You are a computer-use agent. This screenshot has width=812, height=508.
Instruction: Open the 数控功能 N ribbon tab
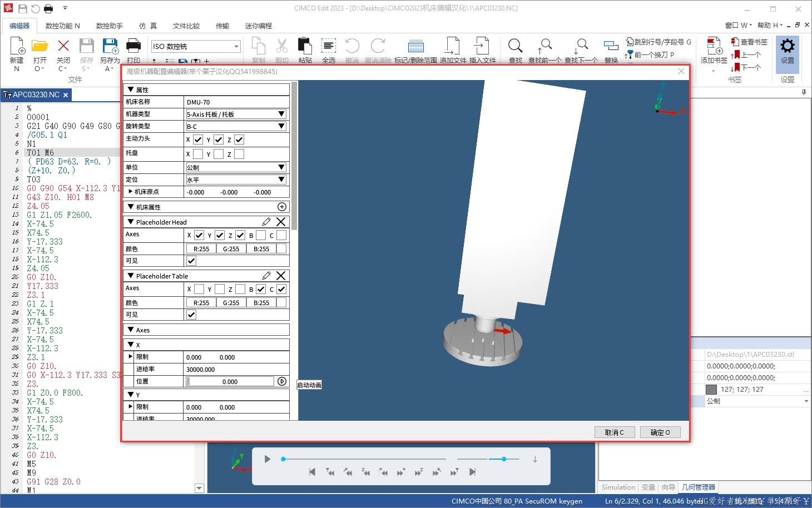coord(62,26)
